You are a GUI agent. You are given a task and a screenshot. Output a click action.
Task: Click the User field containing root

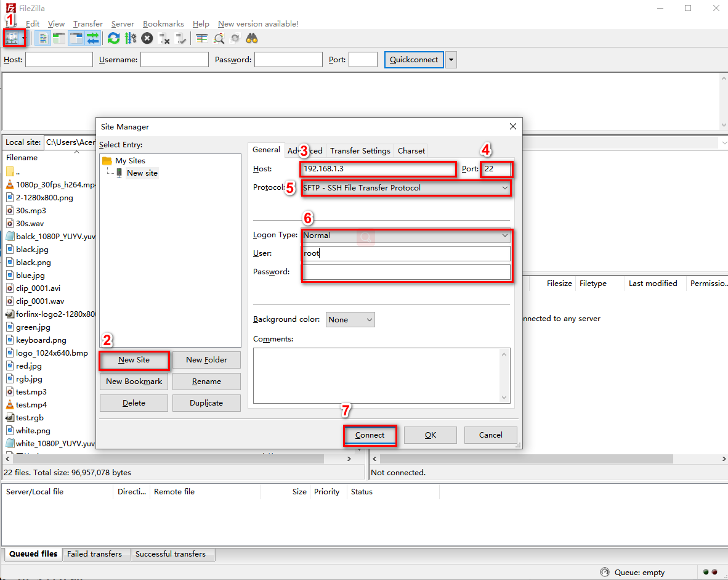click(406, 253)
